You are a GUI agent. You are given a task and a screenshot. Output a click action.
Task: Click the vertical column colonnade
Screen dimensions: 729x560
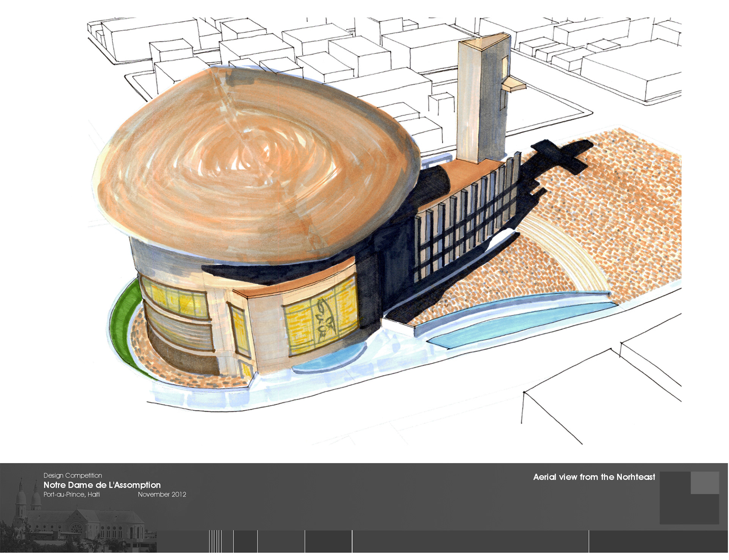[x=467, y=224]
